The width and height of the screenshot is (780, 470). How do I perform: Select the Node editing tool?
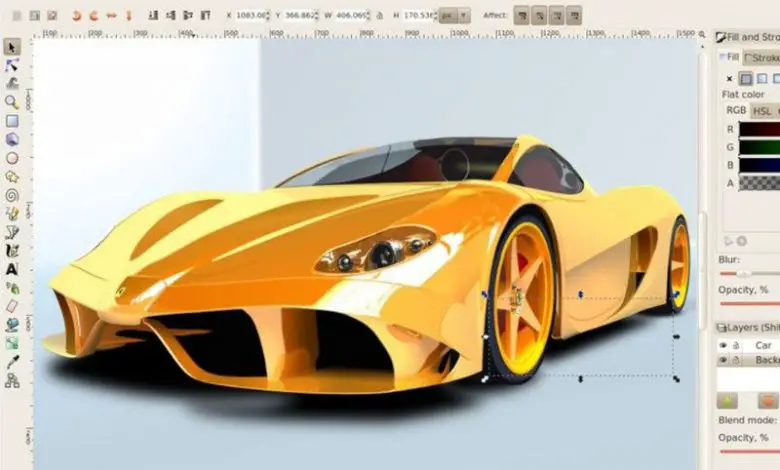click(x=11, y=65)
